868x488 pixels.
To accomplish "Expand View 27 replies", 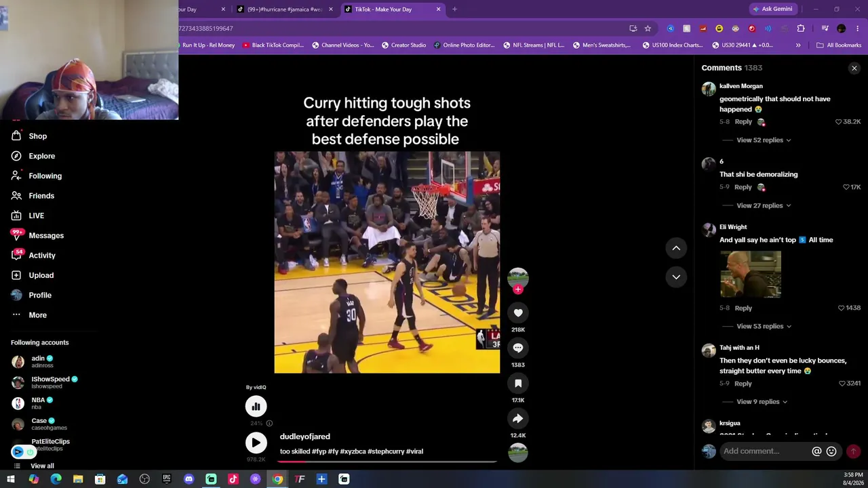I will (x=764, y=205).
